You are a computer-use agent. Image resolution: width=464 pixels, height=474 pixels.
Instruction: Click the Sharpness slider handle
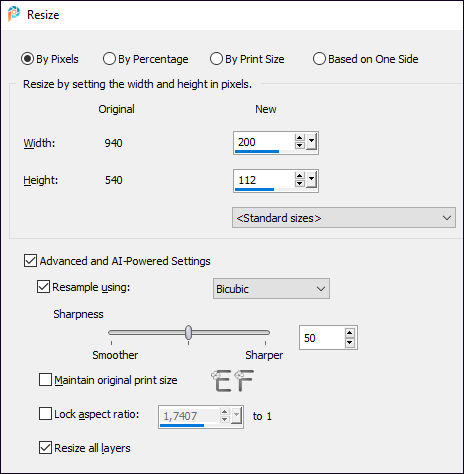tap(188, 332)
